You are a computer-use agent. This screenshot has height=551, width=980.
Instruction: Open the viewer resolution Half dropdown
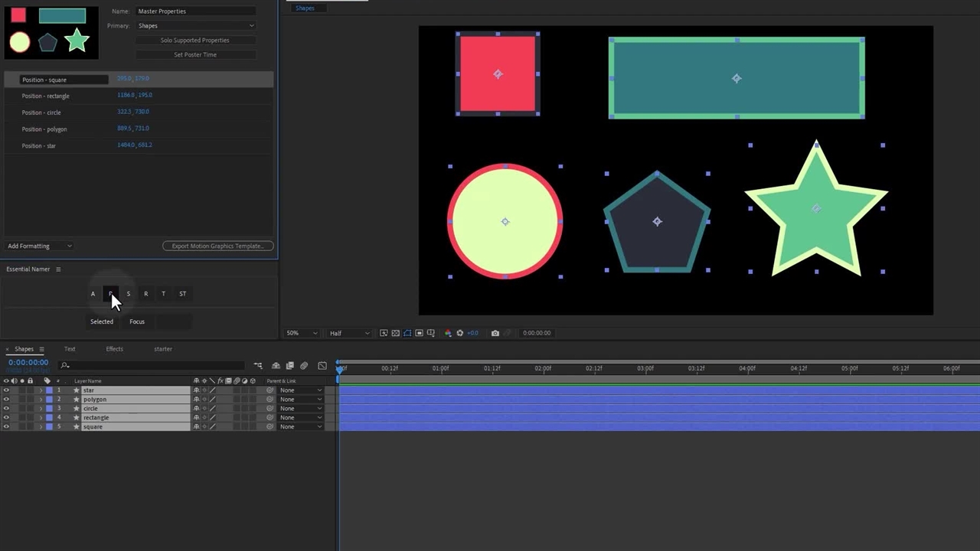pos(349,333)
